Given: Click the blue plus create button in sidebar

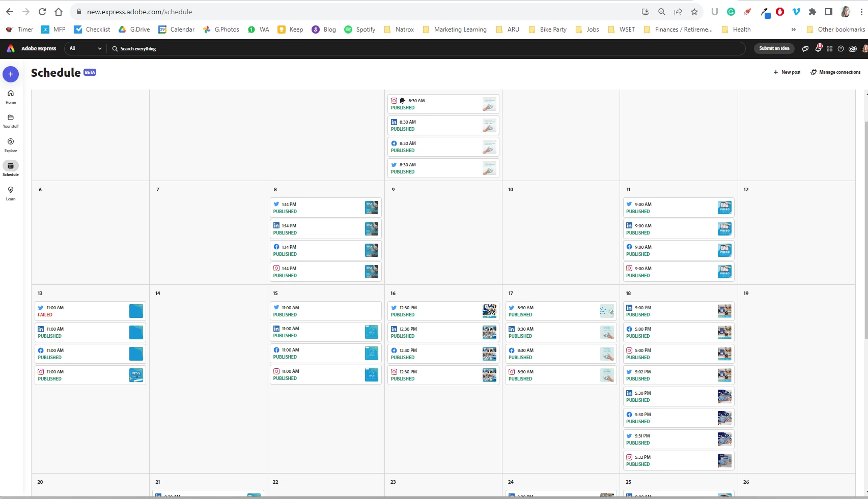Looking at the screenshot, I should [x=11, y=74].
